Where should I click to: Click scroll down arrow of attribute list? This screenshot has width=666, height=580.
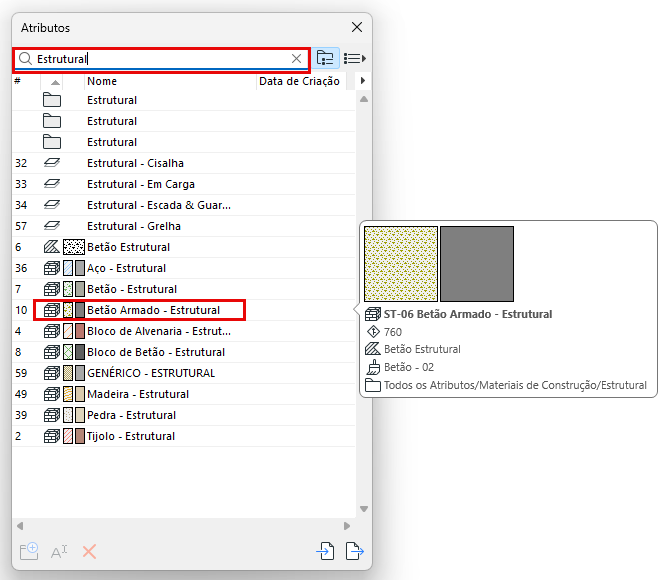coord(364,509)
